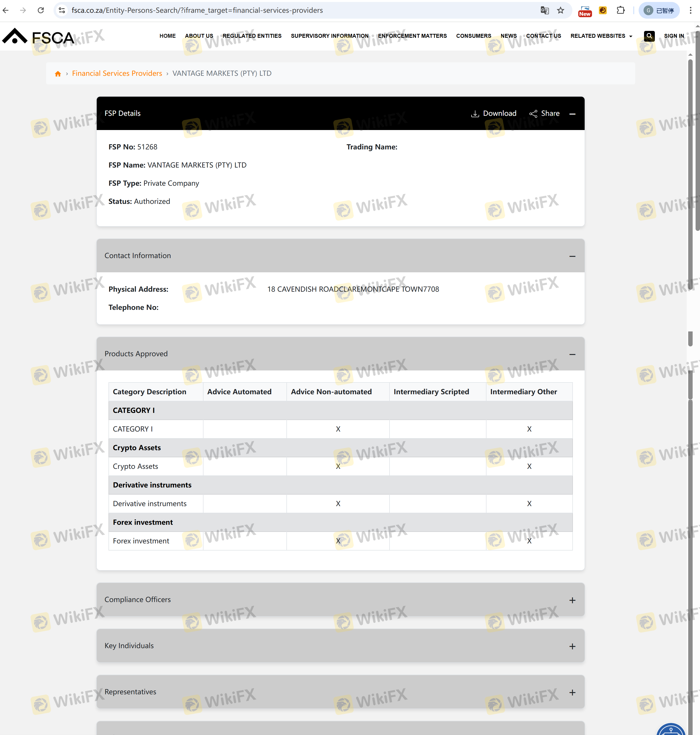Bookmark page with the star icon
Image resolution: width=700 pixels, height=735 pixels.
tap(560, 11)
